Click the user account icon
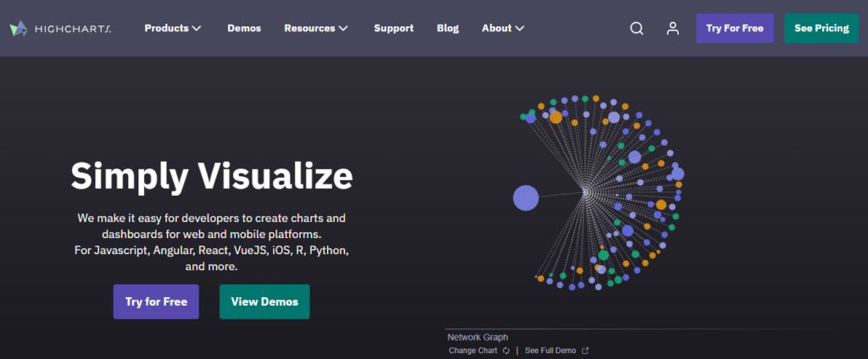868x359 pixels. point(673,28)
